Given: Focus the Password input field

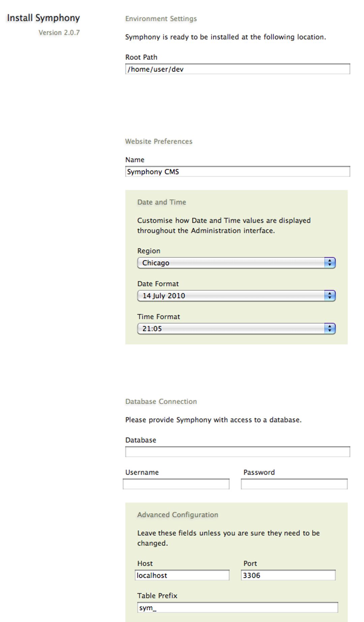Looking at the screenshot, I should [294, 484].
